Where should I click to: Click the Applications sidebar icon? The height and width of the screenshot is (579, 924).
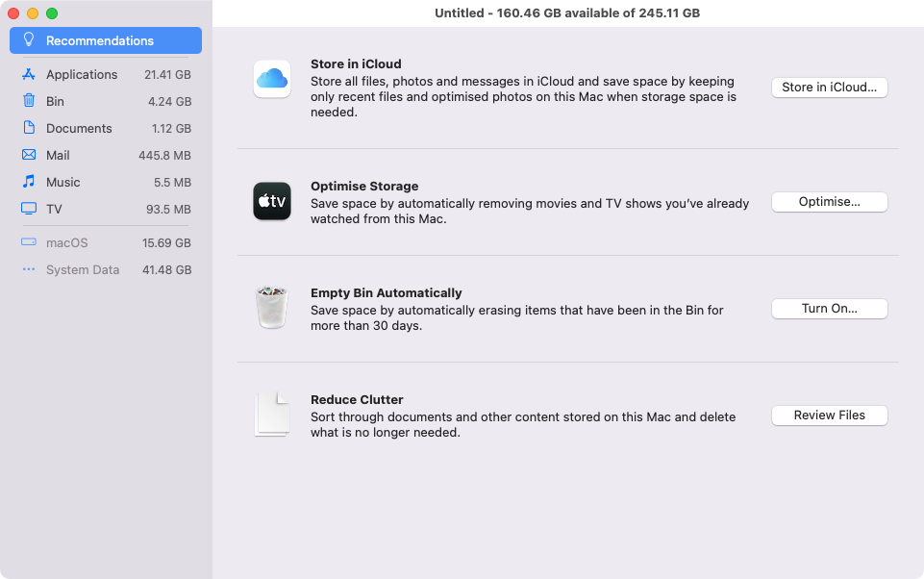click(x=28, y=74)
